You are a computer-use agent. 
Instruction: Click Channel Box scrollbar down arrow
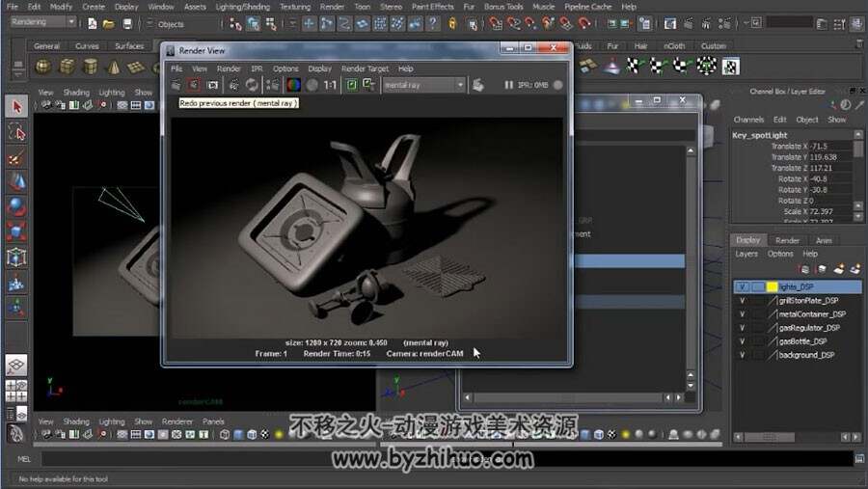click(x=858, y=217)
